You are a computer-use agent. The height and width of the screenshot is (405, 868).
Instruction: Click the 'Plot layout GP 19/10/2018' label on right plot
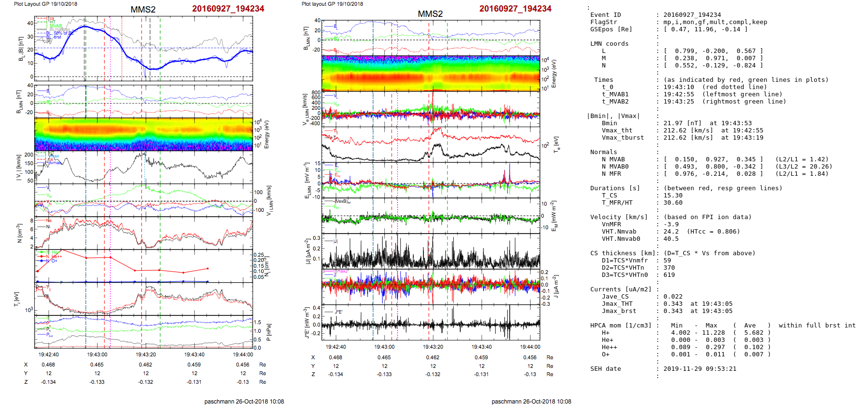[332, 4]
